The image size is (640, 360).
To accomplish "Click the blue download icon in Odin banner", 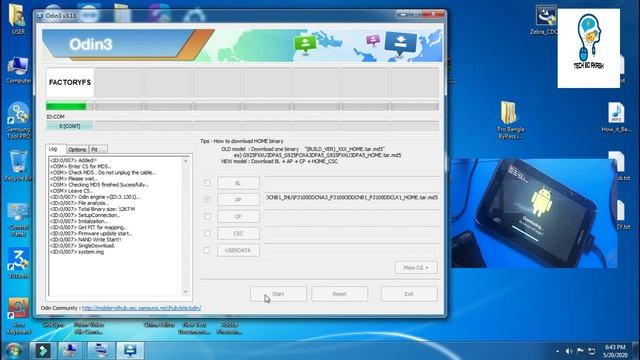I will (400, 43).
